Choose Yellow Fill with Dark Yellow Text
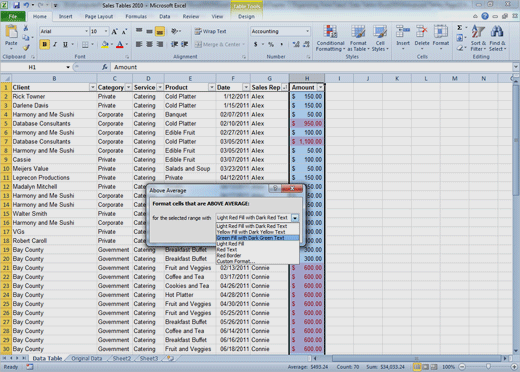 [257, 232]
